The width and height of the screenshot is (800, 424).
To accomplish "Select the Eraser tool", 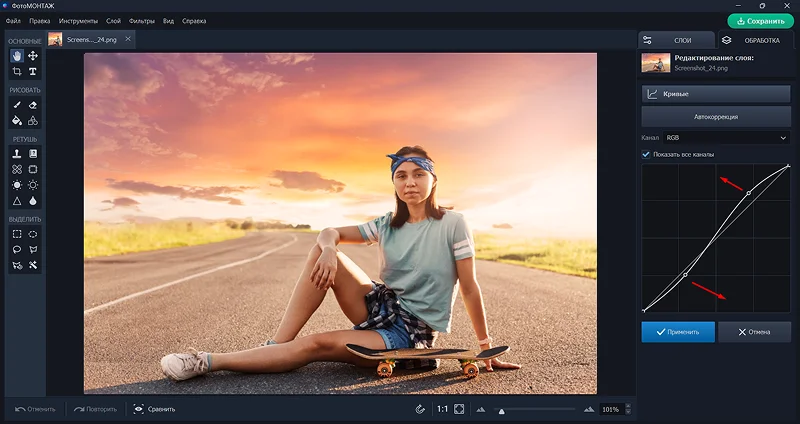I will [33, 105].
